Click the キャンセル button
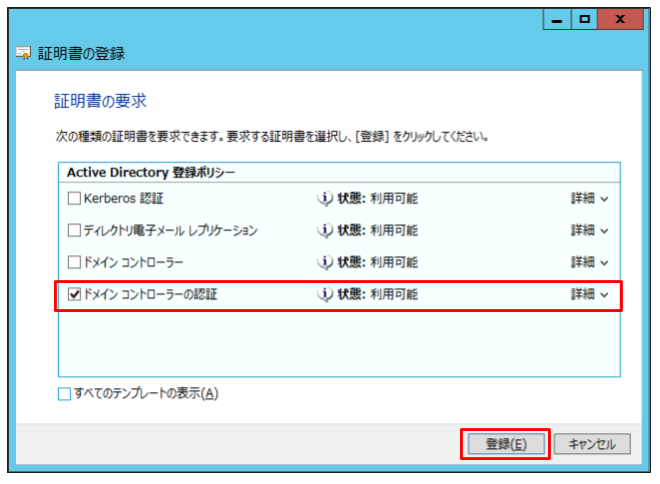This screenshot has width=660, height=484. click(592, 444)
